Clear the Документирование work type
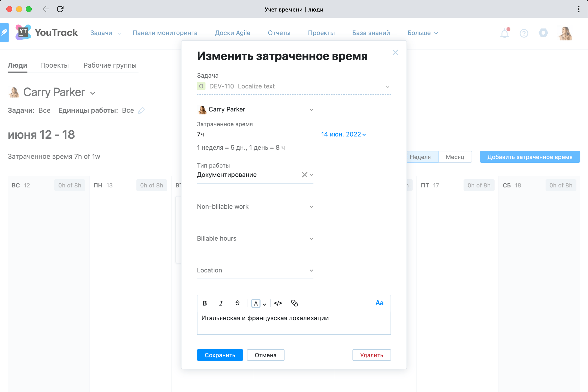This screenshot has width=588, height=392. pos(305,175)
